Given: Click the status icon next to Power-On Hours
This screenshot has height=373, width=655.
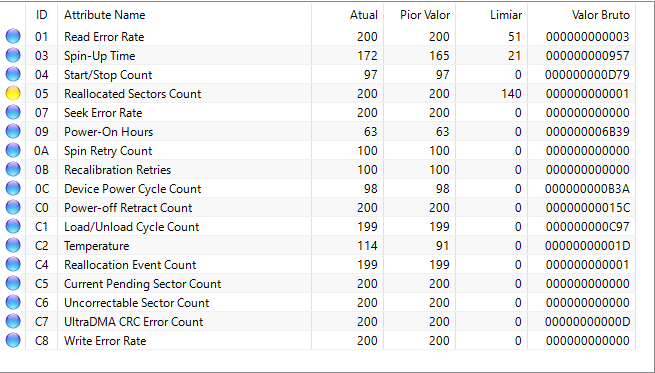Looking at the screenshot, I should pyautogui.click(x=13, y=132).
